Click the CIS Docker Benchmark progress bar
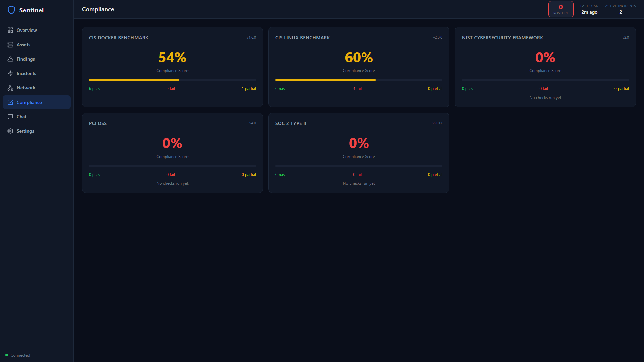Viewport: 644px width, 362px height. click(172, 80)
